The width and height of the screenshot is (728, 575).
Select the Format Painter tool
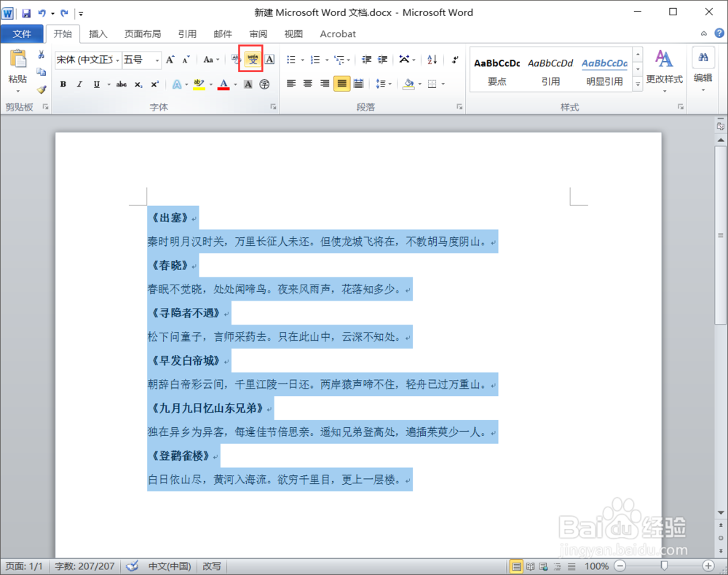41,90
